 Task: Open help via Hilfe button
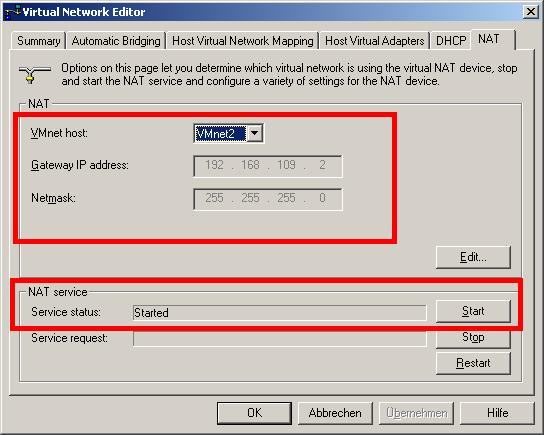497,413
